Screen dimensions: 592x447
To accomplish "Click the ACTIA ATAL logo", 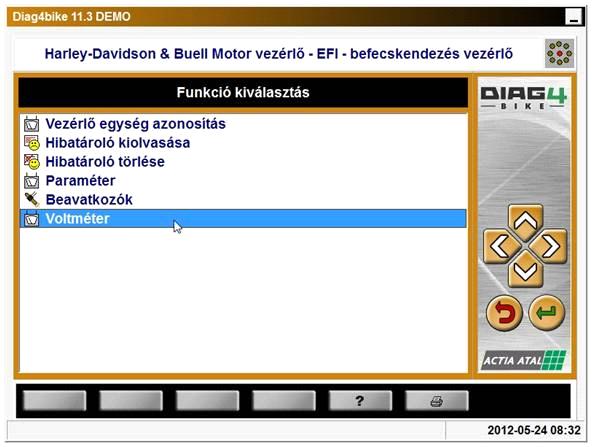I will pyautogui.click(x=524, y=361).
